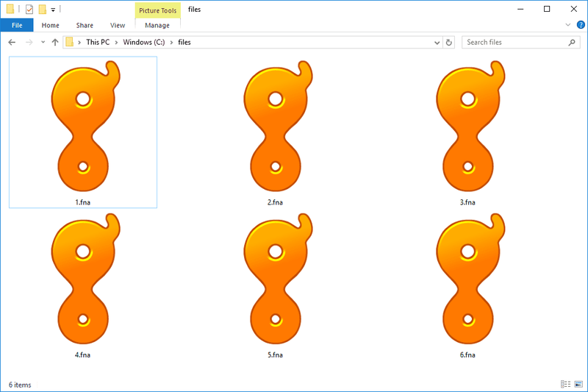The width and height of the screenshot is (588, 392).
Task: Switch to the View ribbon tab
Action: (x=118, y=25)
